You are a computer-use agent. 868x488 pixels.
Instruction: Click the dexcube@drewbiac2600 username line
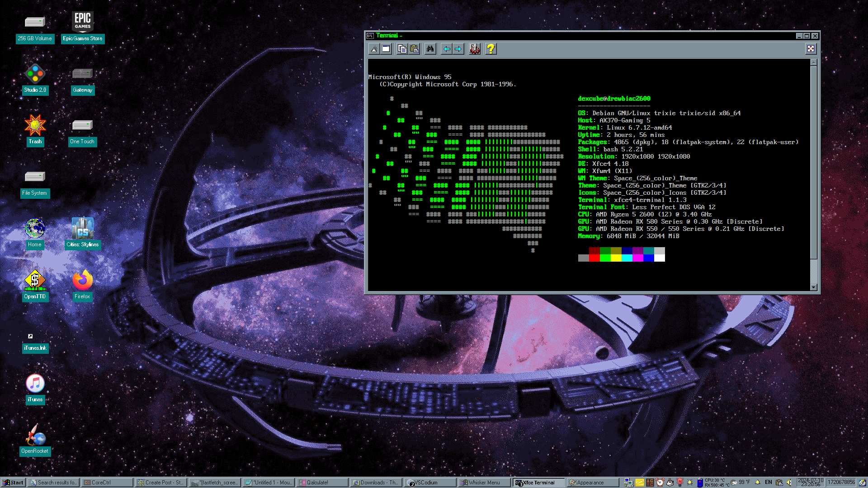(614, 99)
